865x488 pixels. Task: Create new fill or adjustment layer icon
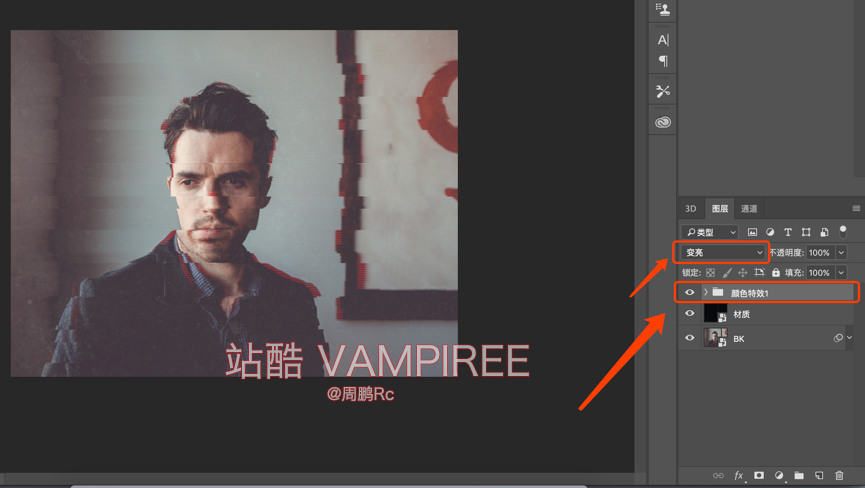click(779, 475)
